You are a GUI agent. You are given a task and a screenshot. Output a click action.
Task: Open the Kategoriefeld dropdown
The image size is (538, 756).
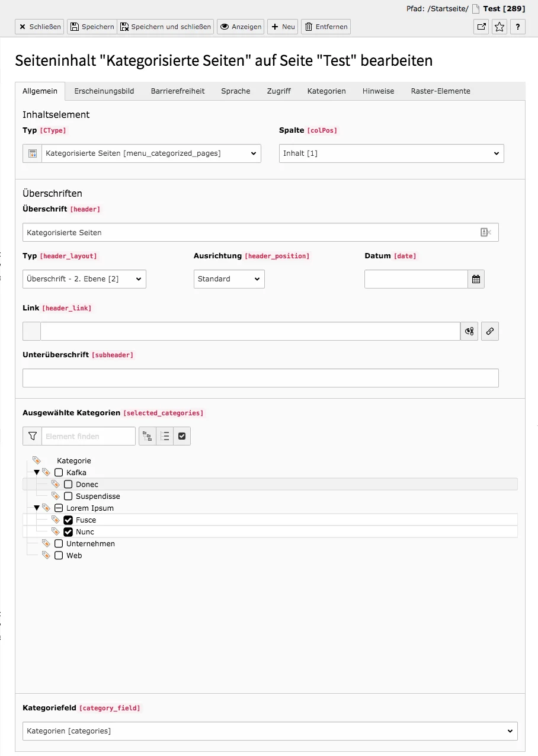point(270,731)
